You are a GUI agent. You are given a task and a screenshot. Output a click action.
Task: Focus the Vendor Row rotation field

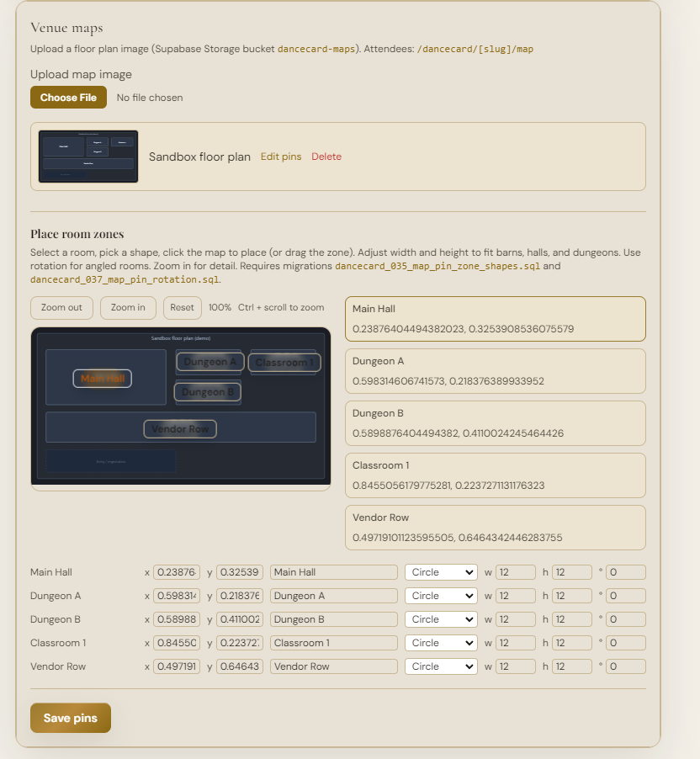click(x=625, y=666)
